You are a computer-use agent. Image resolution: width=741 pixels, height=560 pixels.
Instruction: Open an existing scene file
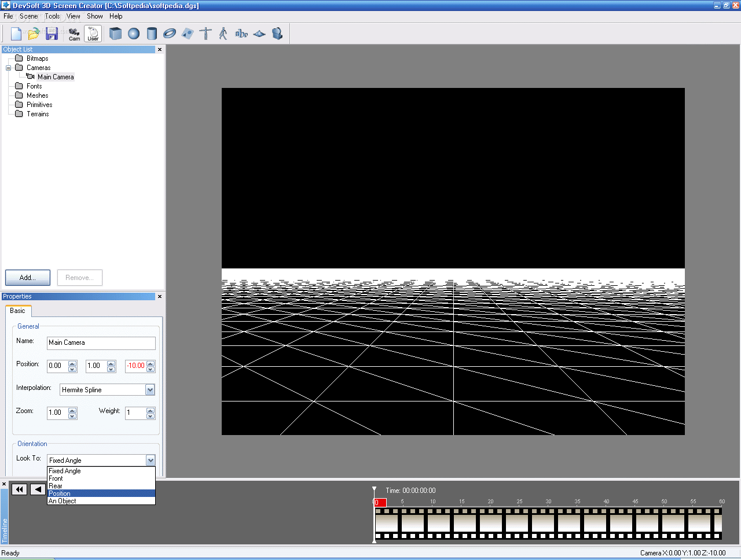[34, 34]
